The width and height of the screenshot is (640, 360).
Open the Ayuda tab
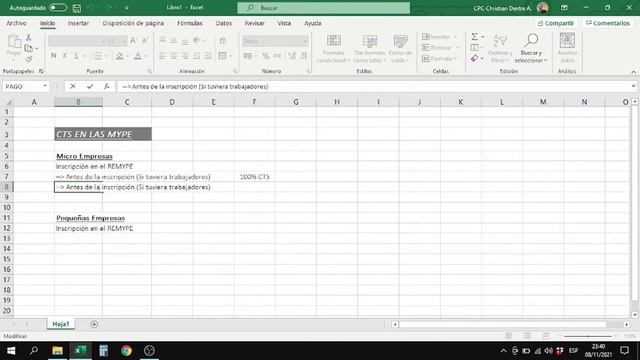[x=313, y=23]
